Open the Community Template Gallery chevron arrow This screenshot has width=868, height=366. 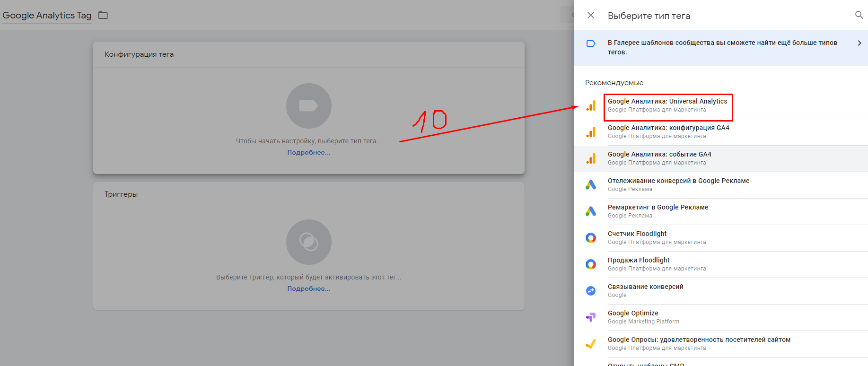click(x=859, y=43)
